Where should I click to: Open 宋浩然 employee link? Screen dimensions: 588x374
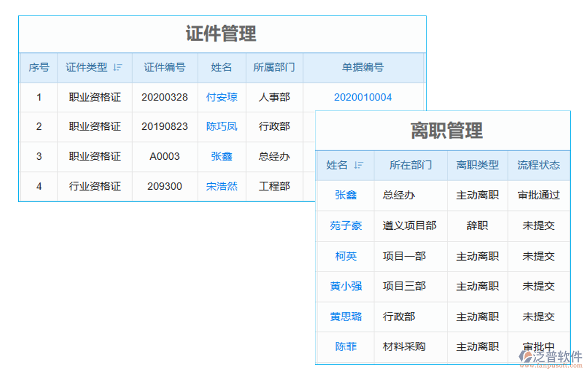[221, 186]
